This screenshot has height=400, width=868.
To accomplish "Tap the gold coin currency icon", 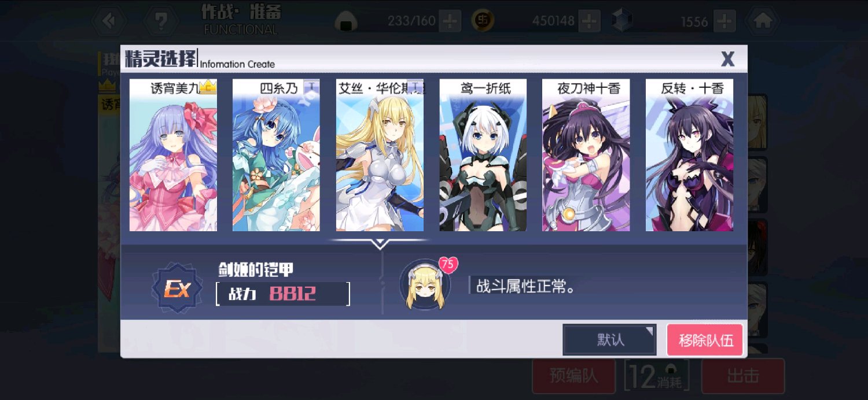I will [x=483, y=21].
